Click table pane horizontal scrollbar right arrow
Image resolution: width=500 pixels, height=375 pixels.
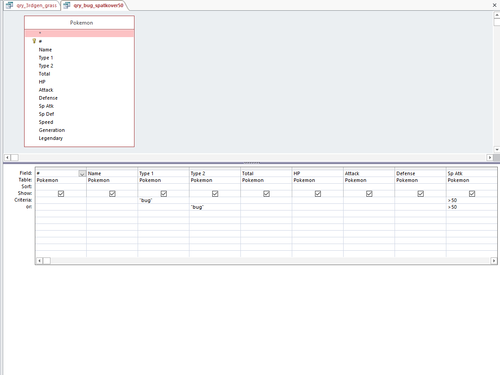490,157
